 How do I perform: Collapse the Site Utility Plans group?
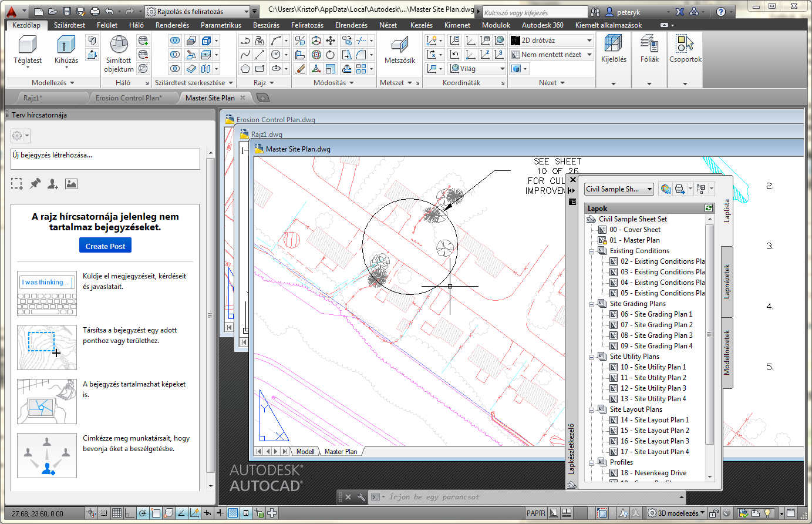pyautogui.click(x=592, y=357)
